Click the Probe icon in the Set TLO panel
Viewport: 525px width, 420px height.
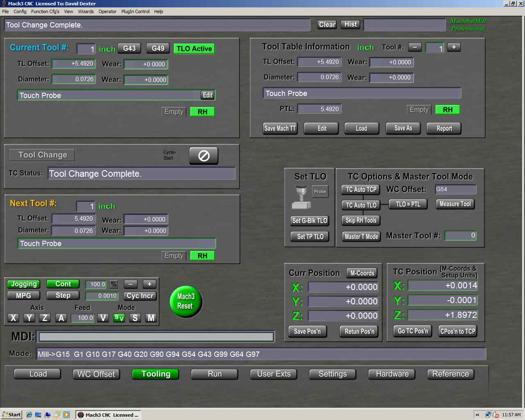(x=320, y=191)
